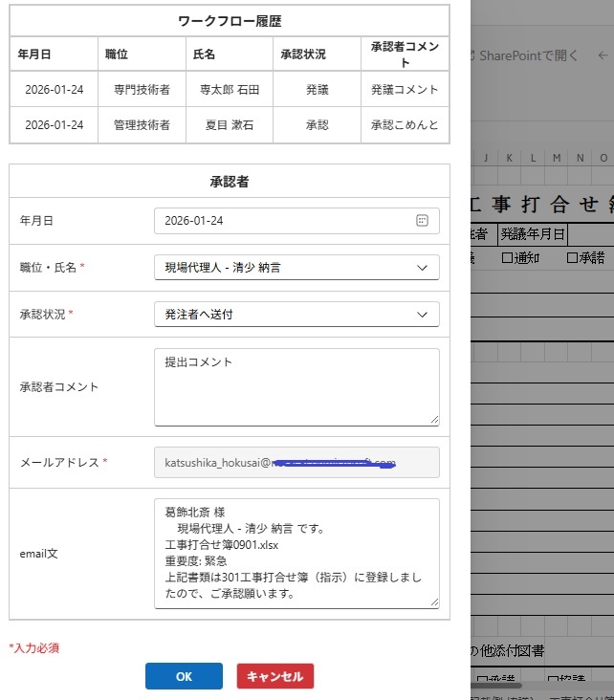Open the SharePointで開く link
The width and height of the screenshot is (614, 700).
(x=527, y=55)
